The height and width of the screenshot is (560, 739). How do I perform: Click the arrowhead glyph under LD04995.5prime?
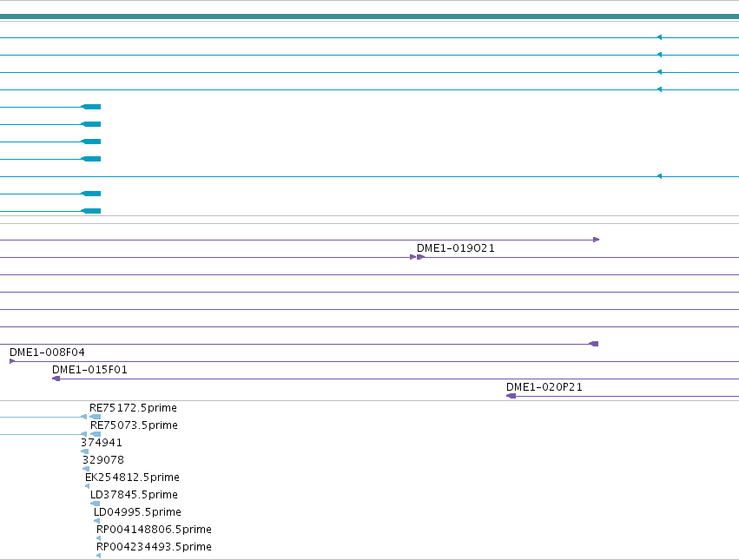click(96, 521)
